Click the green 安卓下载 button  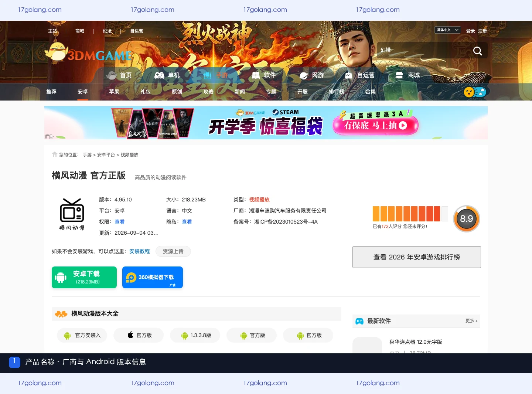click(84, 277)
